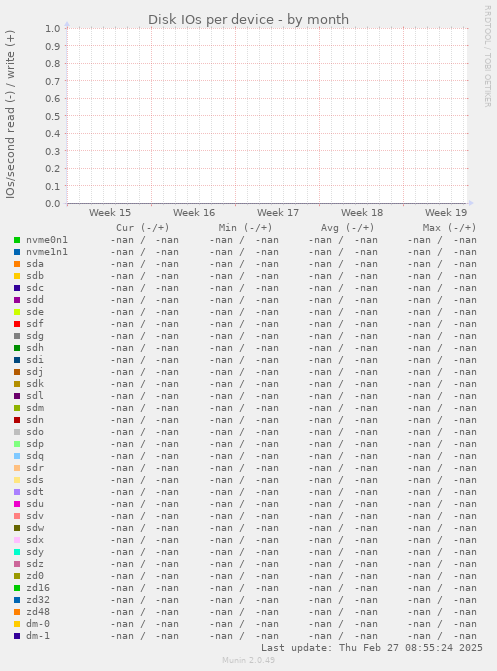The width and height of the screenshot is (497, 671).
Task: Click the green swatch next to nvme0n1
Action: [17, 240]
